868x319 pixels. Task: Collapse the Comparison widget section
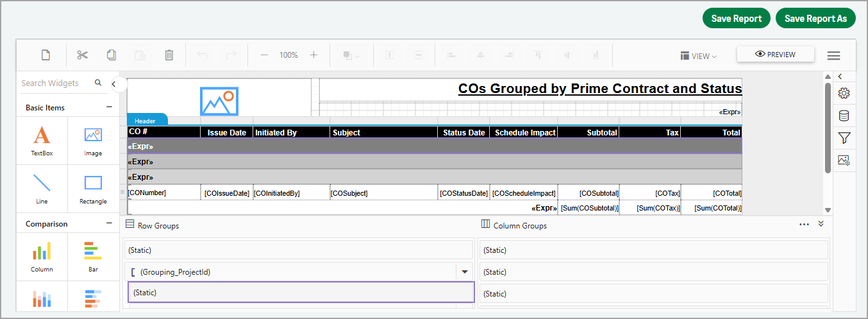tap(109, 224)
